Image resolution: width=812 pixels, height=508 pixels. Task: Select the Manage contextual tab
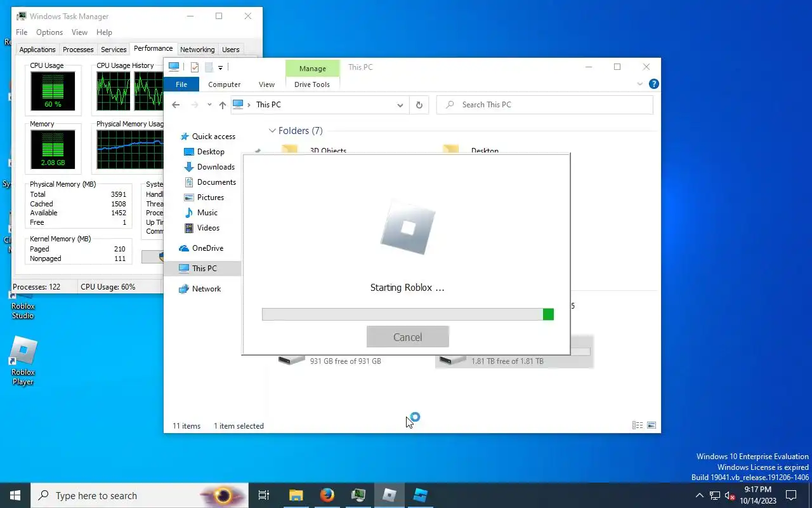coord(312,69)
